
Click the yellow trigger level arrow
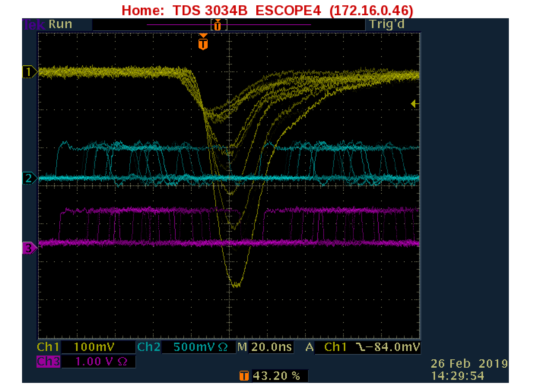415,103
